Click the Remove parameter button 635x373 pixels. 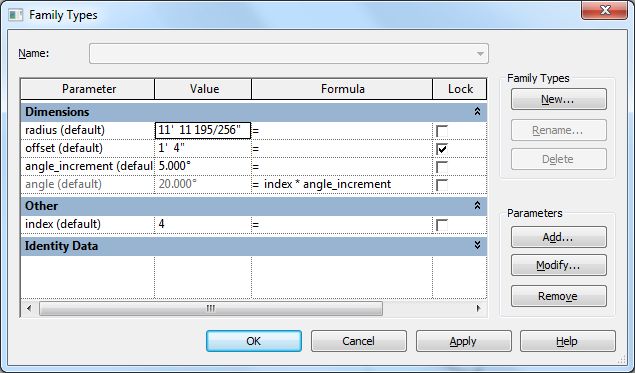point(558,296)
